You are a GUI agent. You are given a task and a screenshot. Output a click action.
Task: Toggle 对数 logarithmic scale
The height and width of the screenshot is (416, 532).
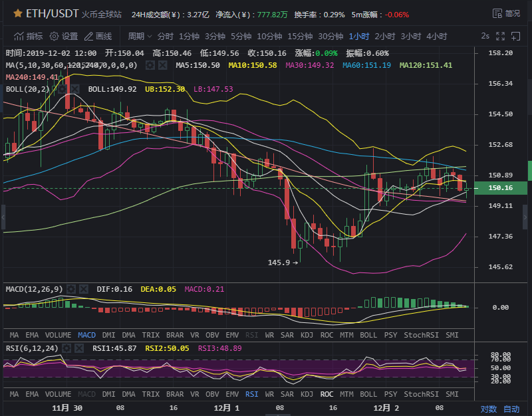pyautogui.click(x=489, y=409)
